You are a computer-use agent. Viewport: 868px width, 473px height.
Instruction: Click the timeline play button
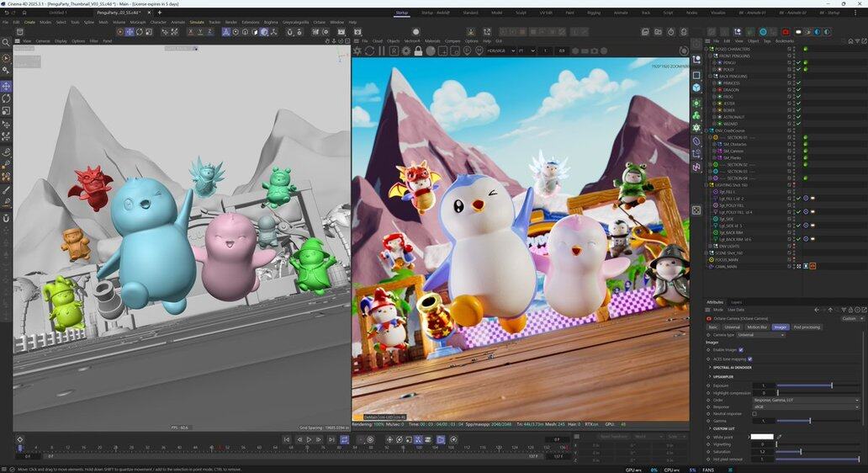pos(309,440)
